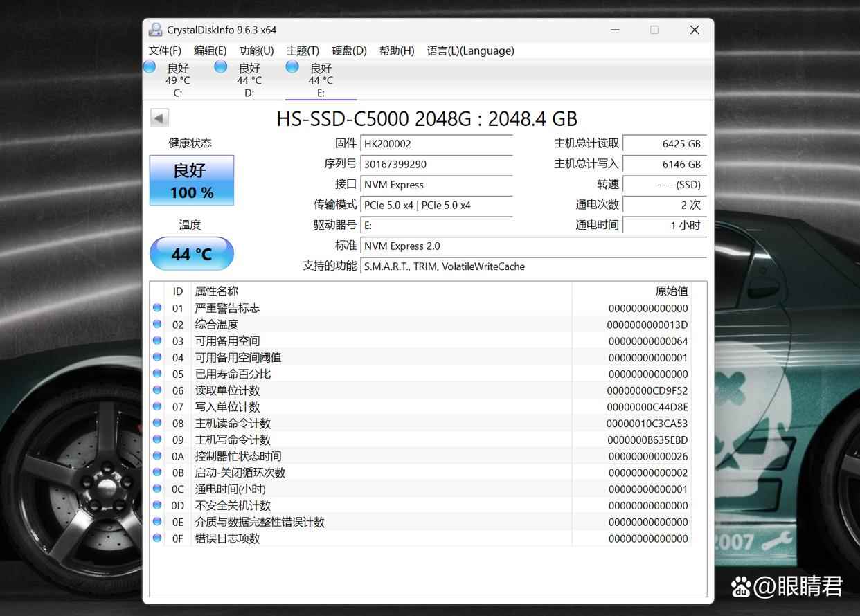Click status orb for attribute 01 严重警告标志
The height and width of the screenshot is (616, 860).
tap(157, 308)
